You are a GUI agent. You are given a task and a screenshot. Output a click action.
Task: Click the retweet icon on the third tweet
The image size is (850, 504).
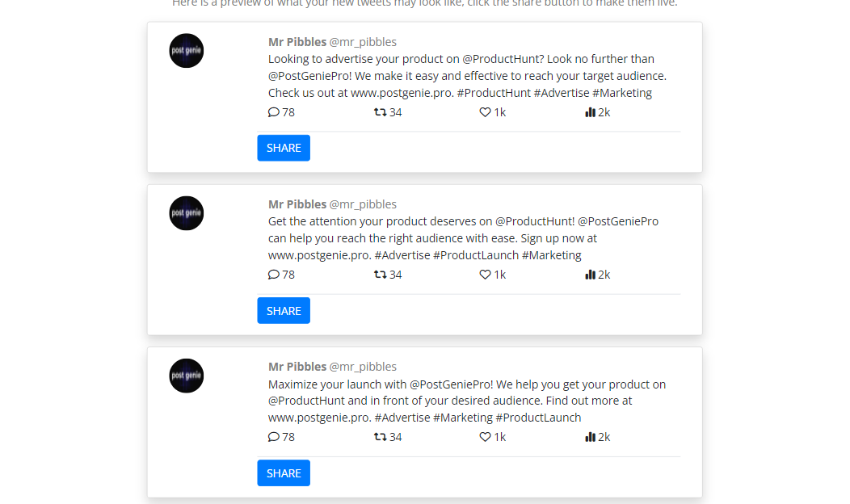click(x=380, y=437)
